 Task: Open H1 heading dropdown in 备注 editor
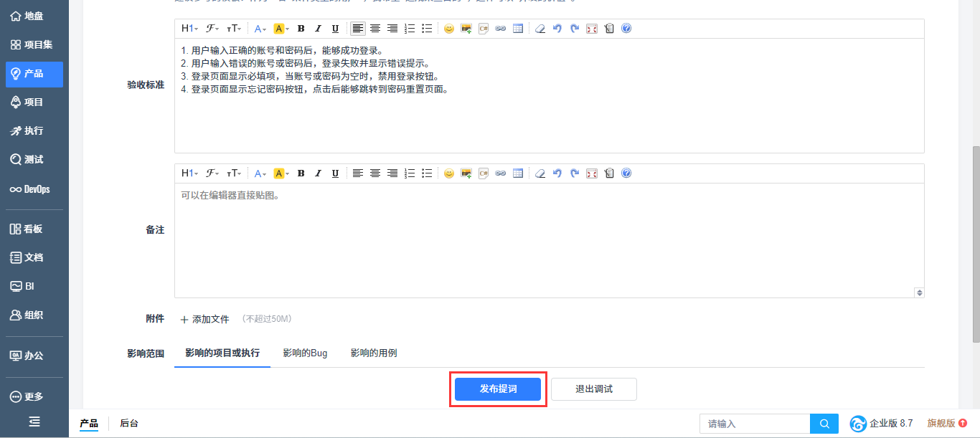pyautogui.click(x=189, y=173)
